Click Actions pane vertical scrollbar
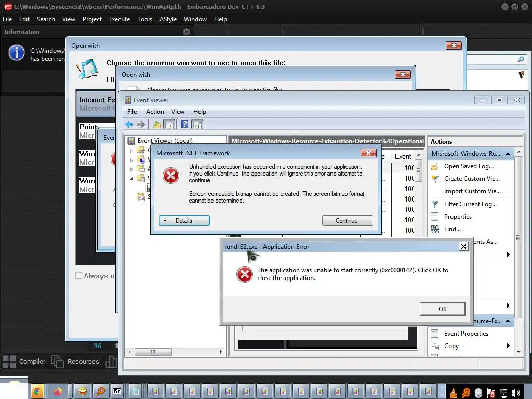The width and height of the screenshot is (532, 399). tap(518, 237)
